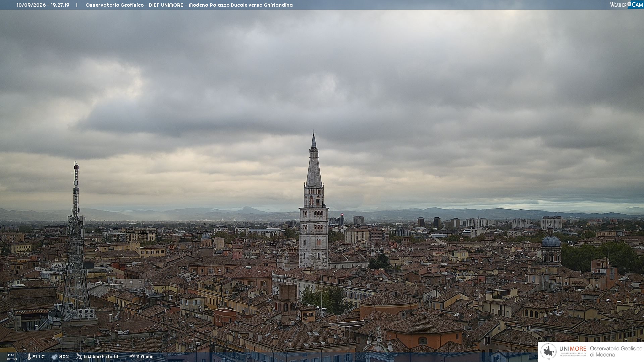Click the blue church dome at right

[x=551, y=241]
